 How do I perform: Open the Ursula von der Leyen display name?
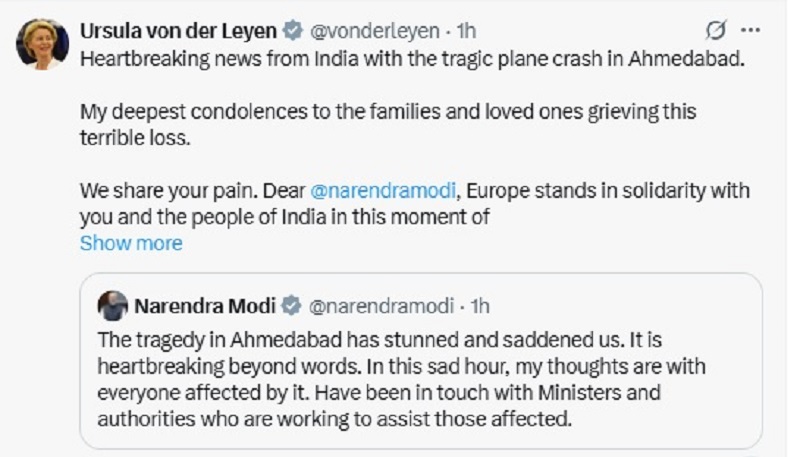176,31
